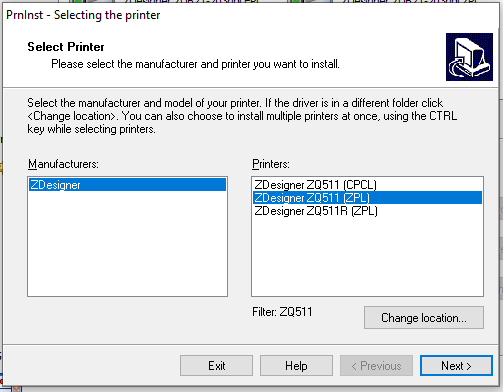Click the Printers label
The width and height of the screenshot is (503, 392).
coord(271,164)
